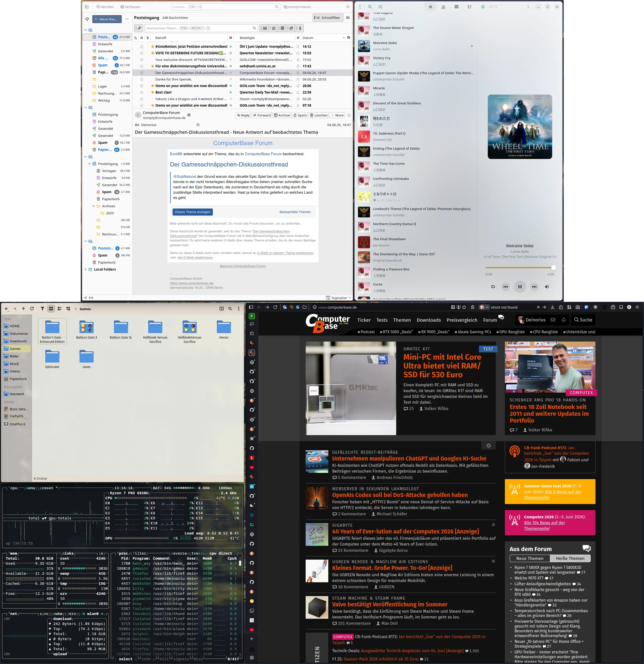Click the ComputerBase Suche button
Screen dimensions: 644x664
(x=583, y=320)
